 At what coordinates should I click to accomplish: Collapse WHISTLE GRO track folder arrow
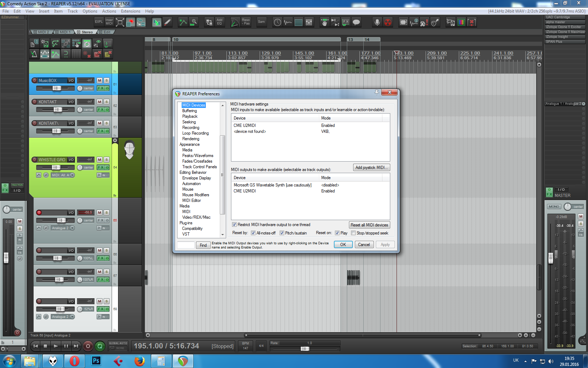coord(115,141)
